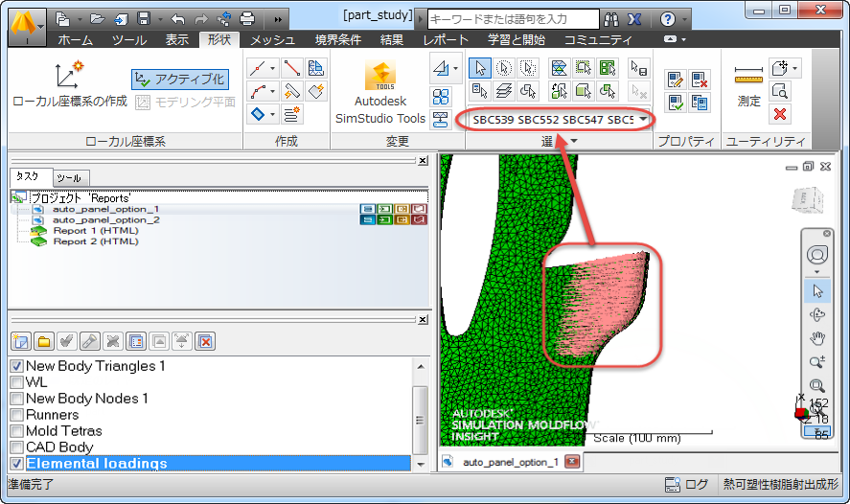Expand quick access toolbar overflow arrows
The image size is (850, 504).
tap(278, 19)
